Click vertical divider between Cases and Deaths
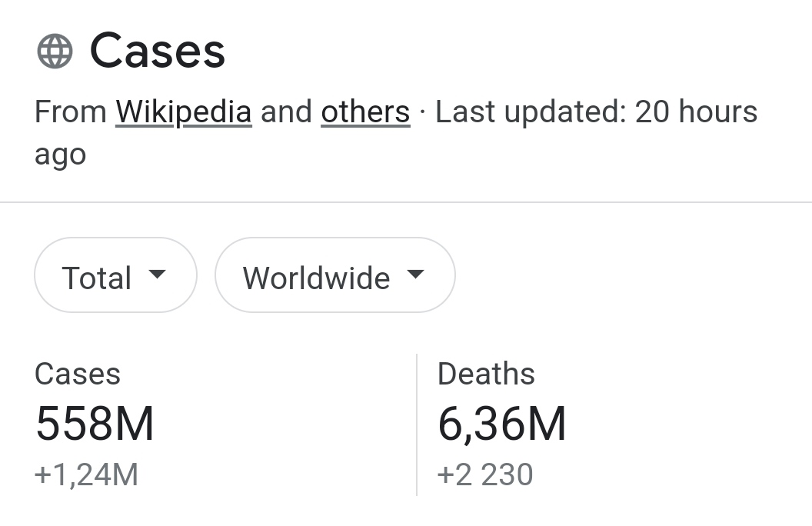This screenshot has height=526, width=812. click(x=417, y=424)
